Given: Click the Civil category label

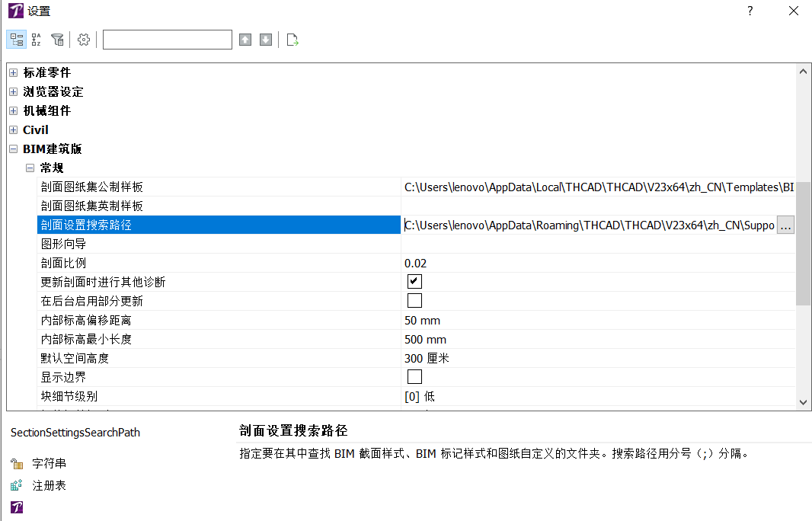Looking at the screenshot, I should pyautogui.click(x=36, y=130).
